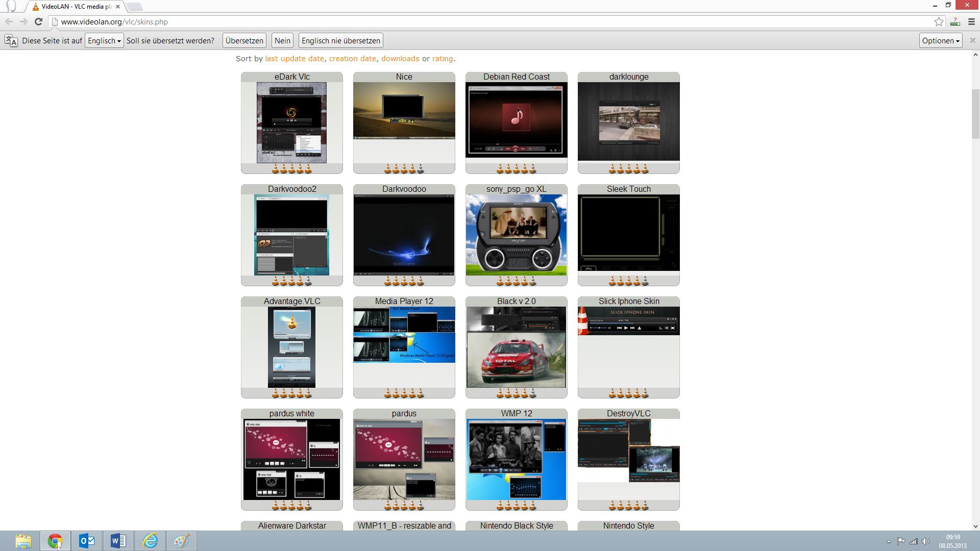Viewport: 980px width, 551px height.
Task: Open the Chrome menu hamburger icon
Action: coord(971,21)
